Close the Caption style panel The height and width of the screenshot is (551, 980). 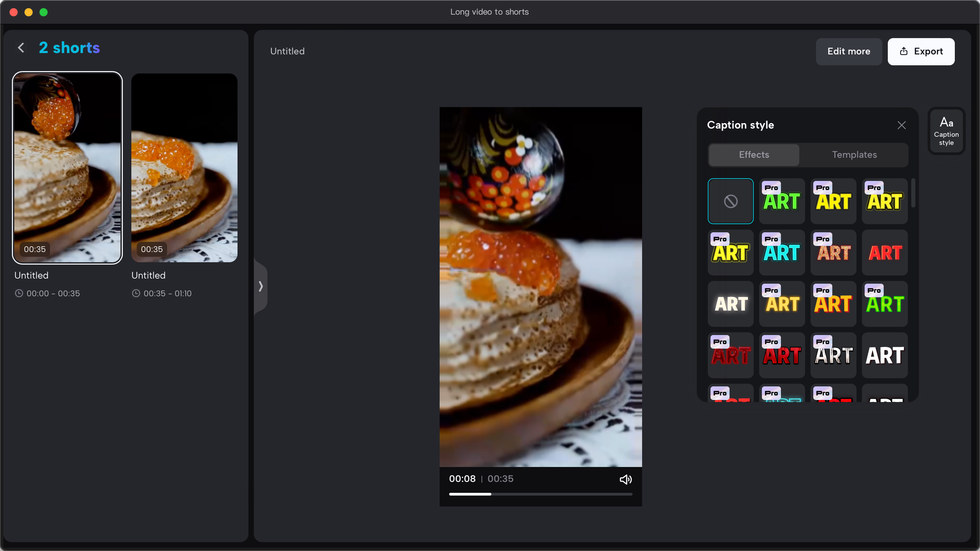(901, 125)
